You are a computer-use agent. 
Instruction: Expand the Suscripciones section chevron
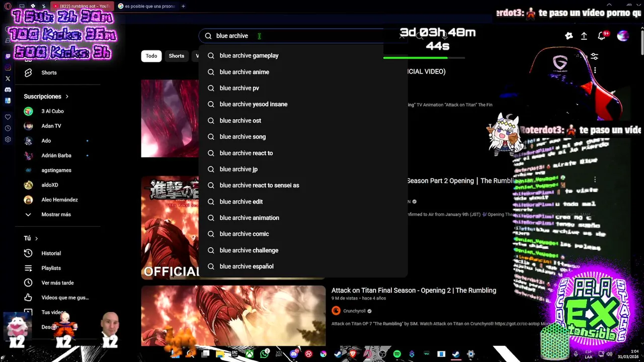coord(67,97)
